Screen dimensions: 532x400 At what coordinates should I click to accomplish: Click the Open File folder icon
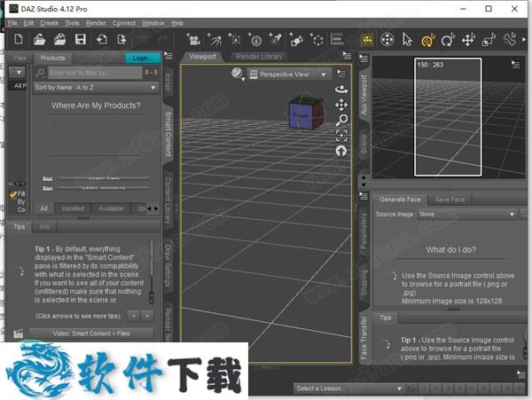coord(39,39)
